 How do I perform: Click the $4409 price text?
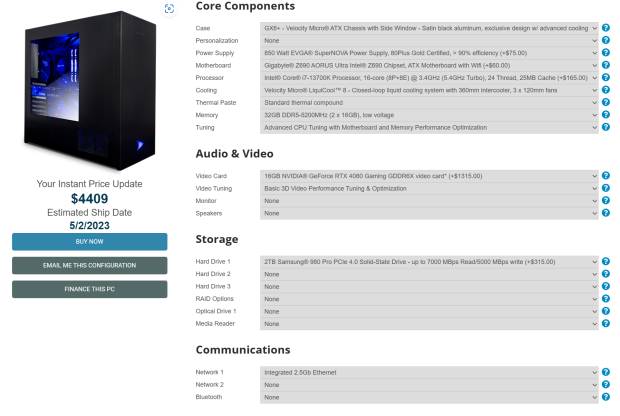click(89, 199)
